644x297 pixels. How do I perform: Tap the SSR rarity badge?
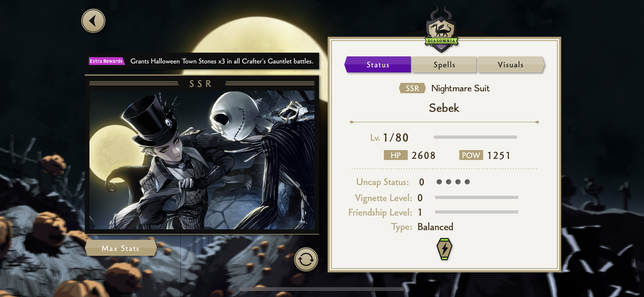tap(412, 88)
